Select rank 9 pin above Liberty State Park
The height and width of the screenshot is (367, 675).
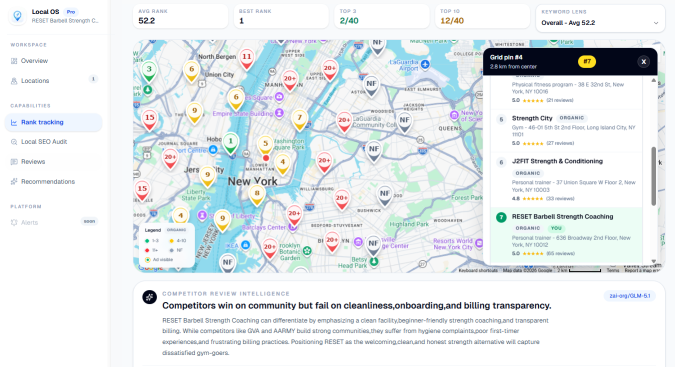pyautogui.click(x=207, y=177)
